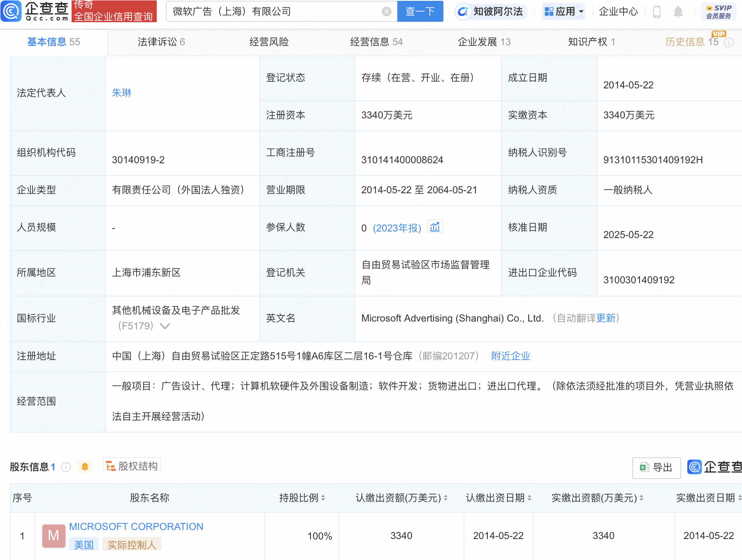Image resolution: width=742 pixels, height=560 pixels.
Task: Select 组织机构代码 value 30140919-2
Action: point(138,160)
